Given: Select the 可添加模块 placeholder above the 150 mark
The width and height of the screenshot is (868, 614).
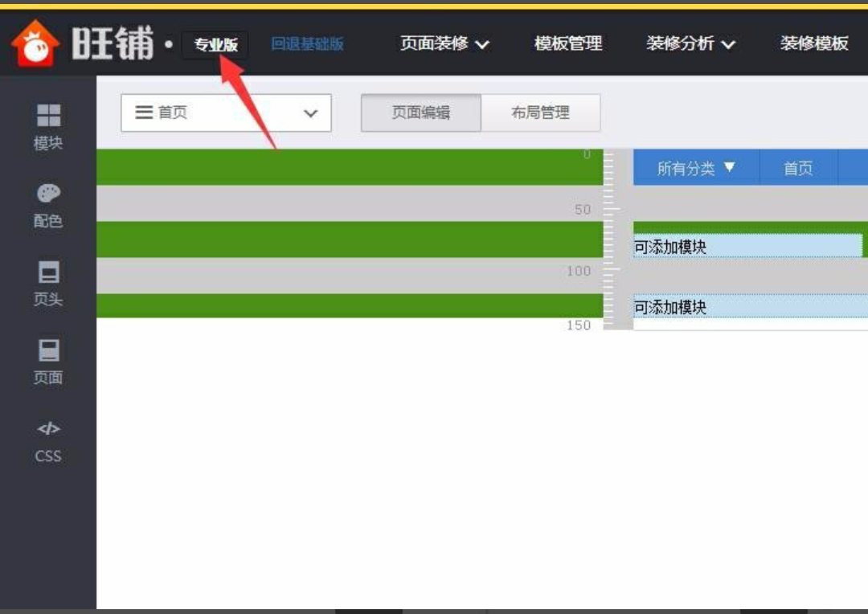Looking at the screenshot, I should pyautogui.click(x=751, y=306).
